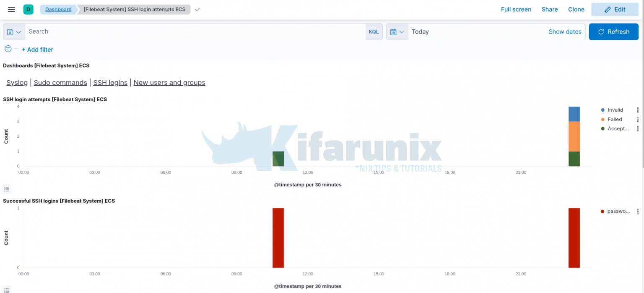
Task: Click the Elastic 'D' space icon
Action: [x=28, y=9]
